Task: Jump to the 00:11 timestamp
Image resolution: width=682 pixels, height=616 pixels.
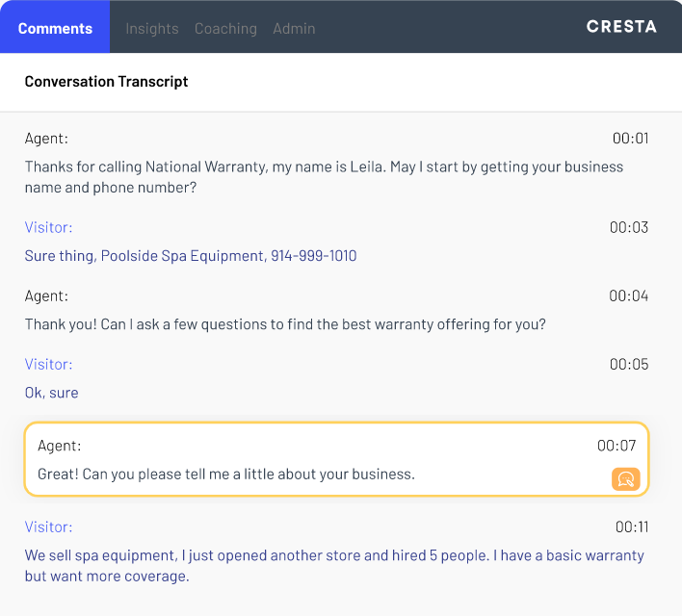Action: [632, 526]
